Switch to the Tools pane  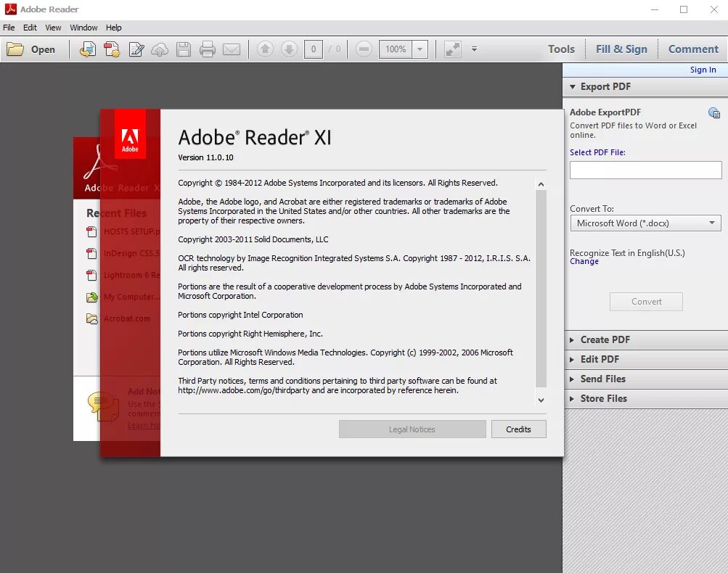pyautogui.click(x=561, y=49)
